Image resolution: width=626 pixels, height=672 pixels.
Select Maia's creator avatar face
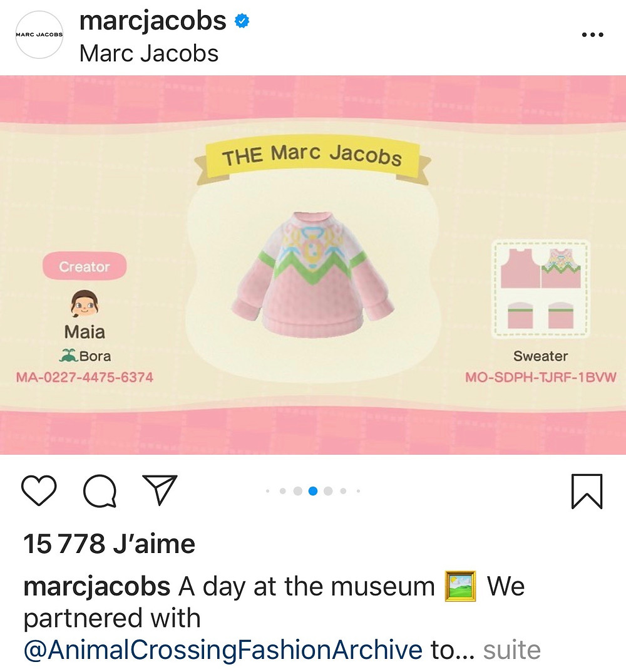85,304
